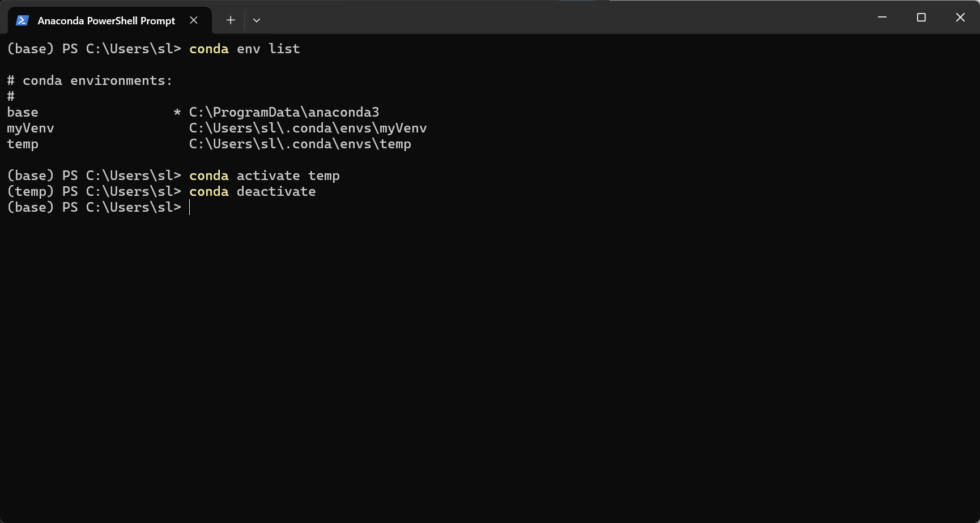Viewport: 980px width, 523px height.
Task: Select the Anaconda PowerShell Prompt tab
Action: pyautogui.click(x=106, y=20)
